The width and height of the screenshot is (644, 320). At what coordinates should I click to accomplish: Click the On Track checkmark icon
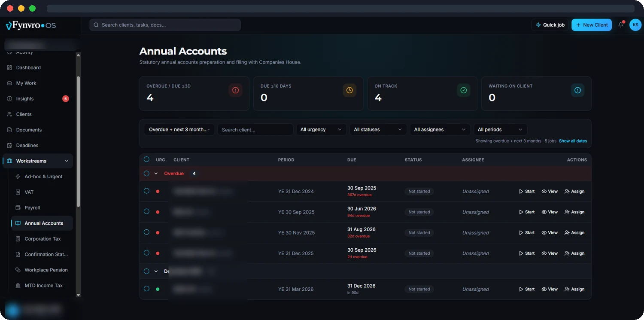point(464,90)
